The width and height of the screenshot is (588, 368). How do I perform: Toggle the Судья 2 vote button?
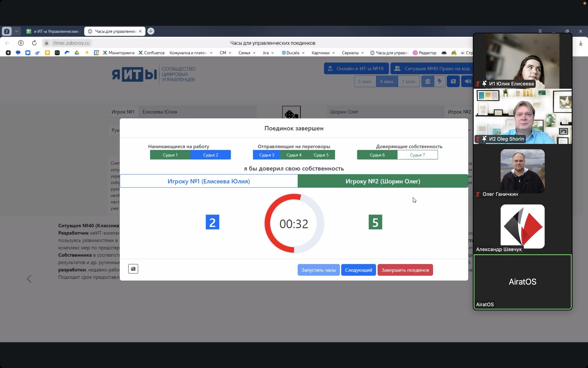[210, 155]
